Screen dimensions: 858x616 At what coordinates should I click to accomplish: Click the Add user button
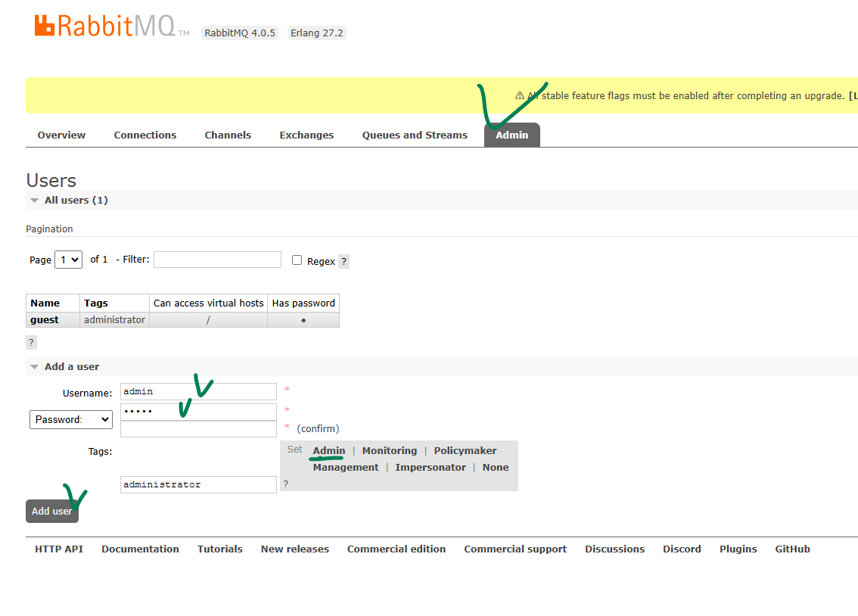[x=52, y=511]
